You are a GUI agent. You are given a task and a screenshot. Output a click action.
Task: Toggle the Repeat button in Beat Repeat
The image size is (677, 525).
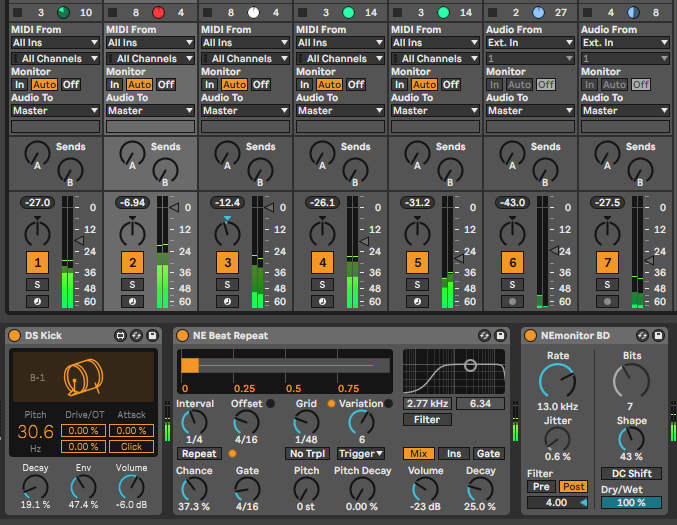click(199, 453)
